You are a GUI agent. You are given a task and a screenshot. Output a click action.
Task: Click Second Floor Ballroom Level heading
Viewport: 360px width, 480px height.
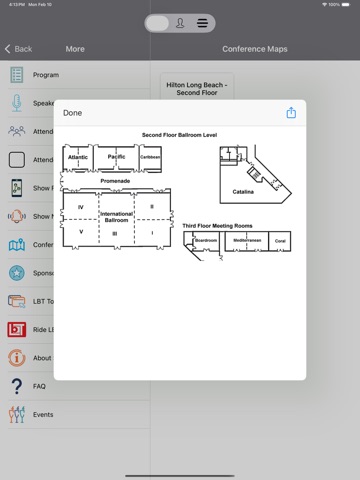[179, 135]
